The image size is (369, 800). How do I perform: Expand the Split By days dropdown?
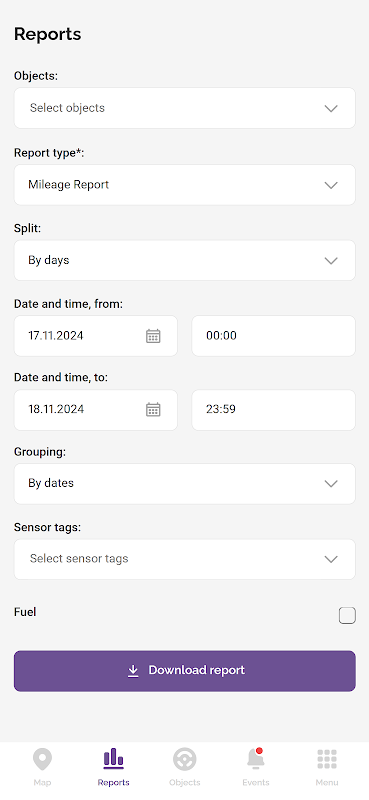click(x=185, y=260)
